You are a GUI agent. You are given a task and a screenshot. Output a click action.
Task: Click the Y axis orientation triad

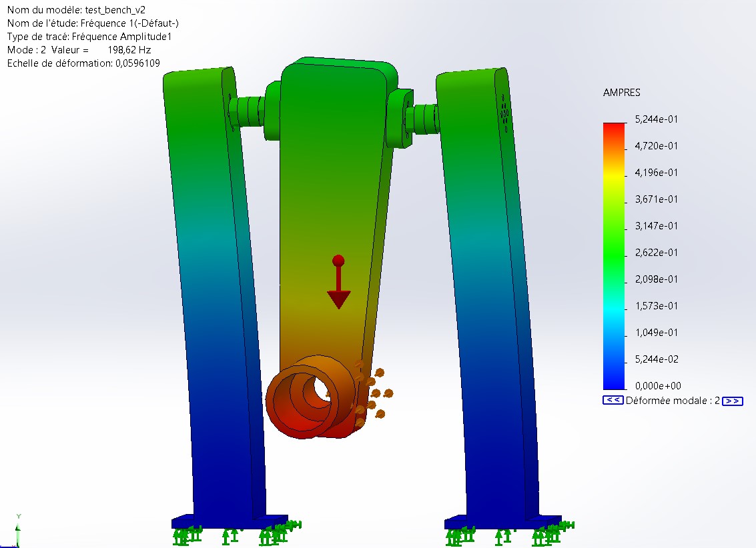(x=18, y=530)
